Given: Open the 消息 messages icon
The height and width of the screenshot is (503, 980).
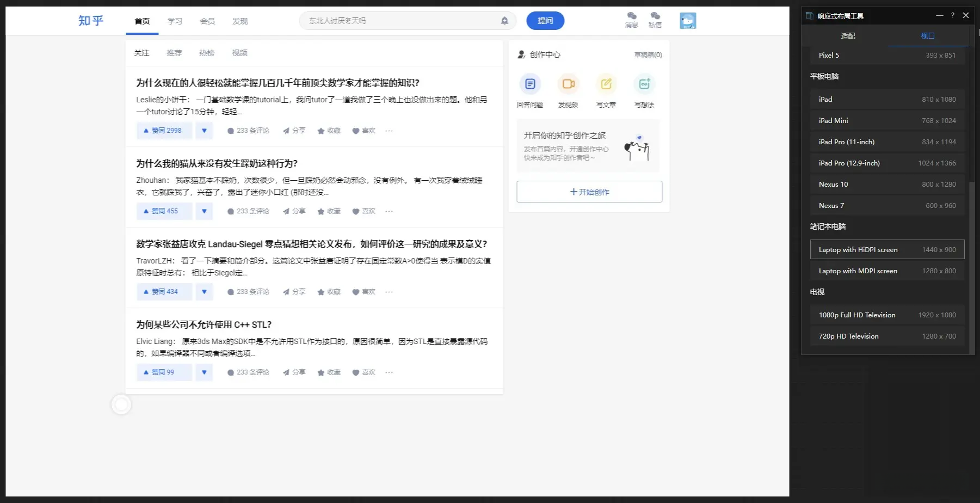Looking at the screenshot, I should tap(631, 20).
